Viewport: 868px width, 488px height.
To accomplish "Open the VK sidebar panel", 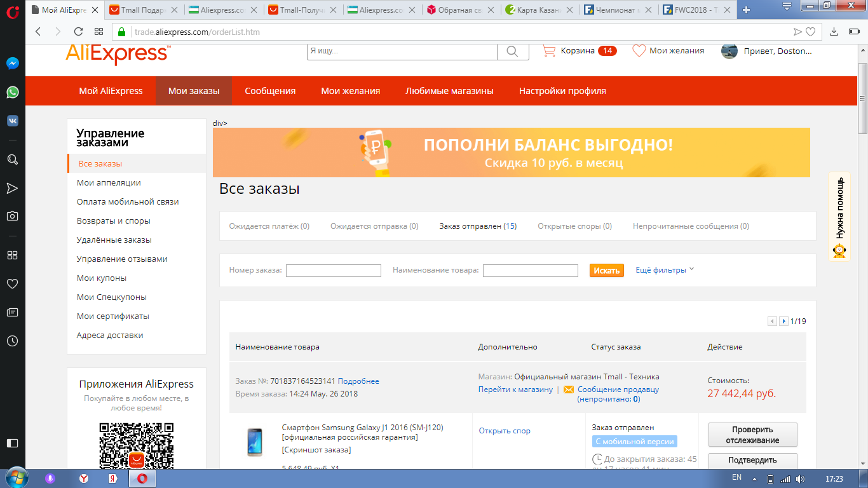I will coord(12,121).
